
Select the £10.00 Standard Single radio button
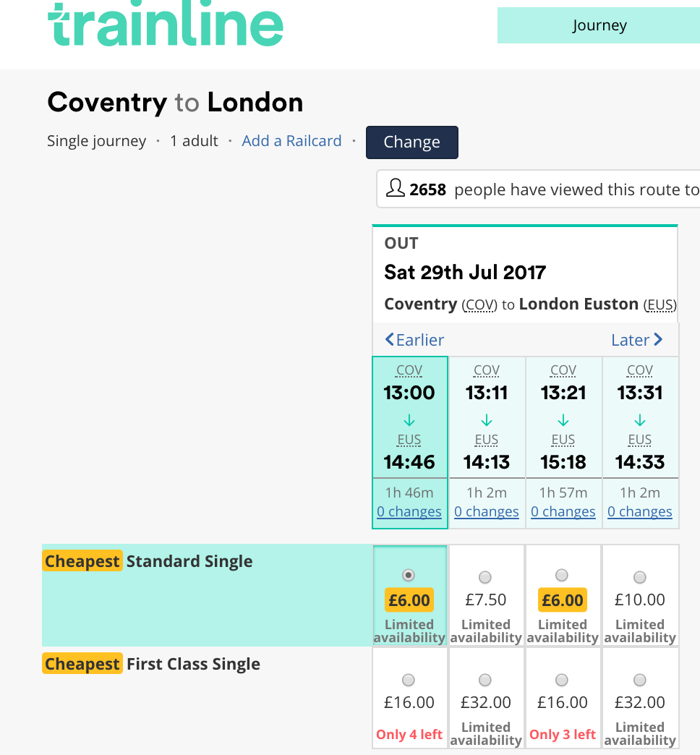640,577
